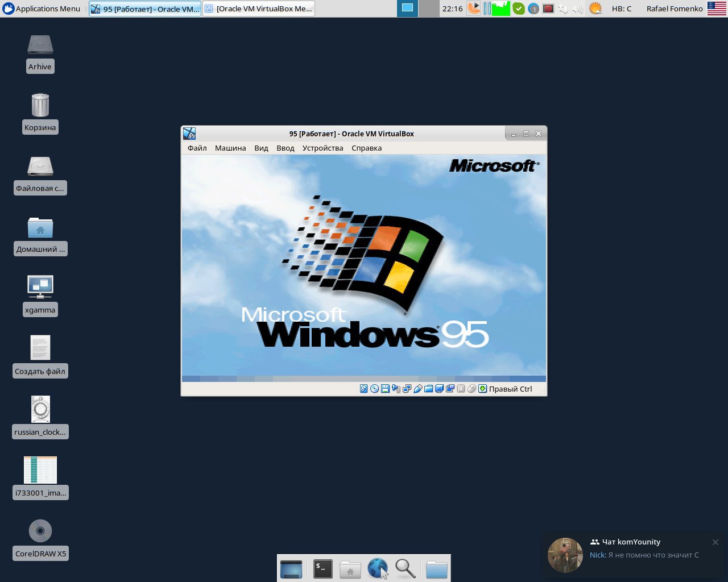The image size is (728, 582).
Task: Click the floppy disk icon in VirtualBox status bar
Action: pyautogui.click(x=386, y=389)
